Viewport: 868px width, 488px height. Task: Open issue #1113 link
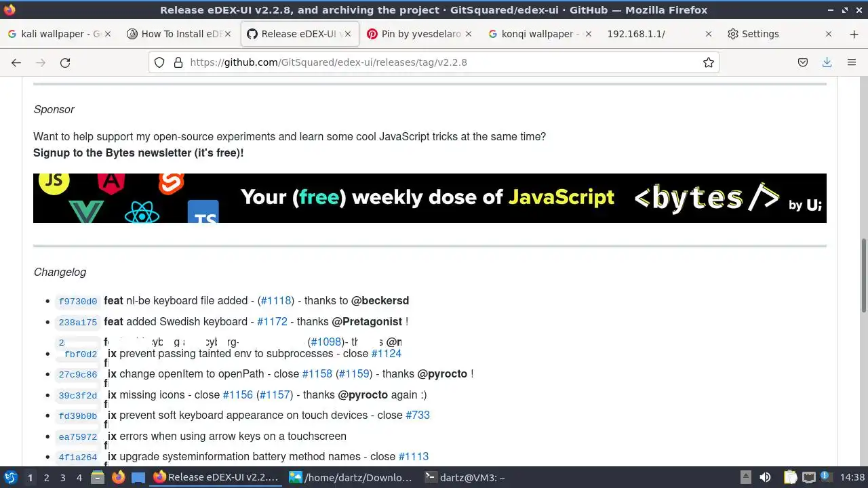[414, 456]
